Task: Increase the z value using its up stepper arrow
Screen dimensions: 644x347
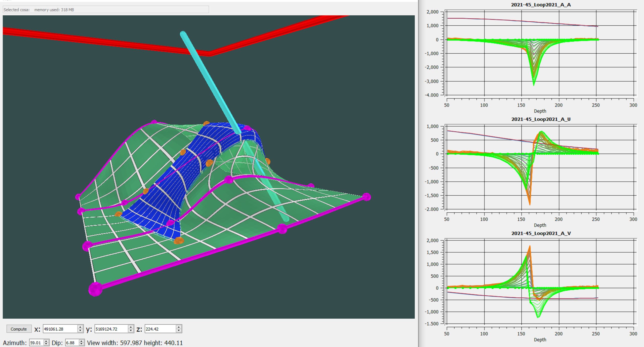Action: coord(179,327)
